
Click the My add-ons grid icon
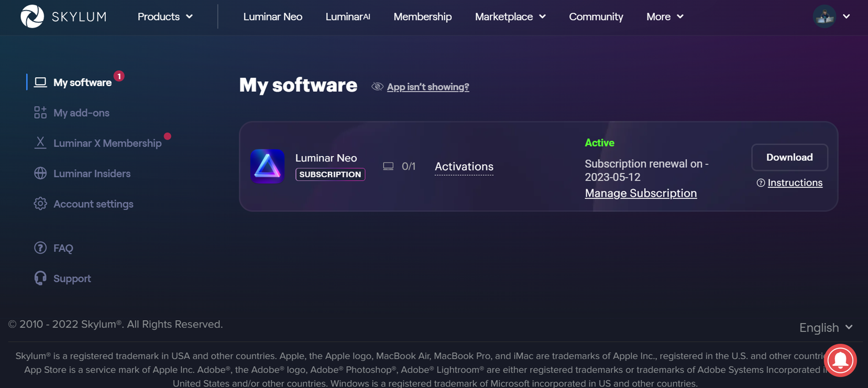pyautogui.click(x=40, y=113)
